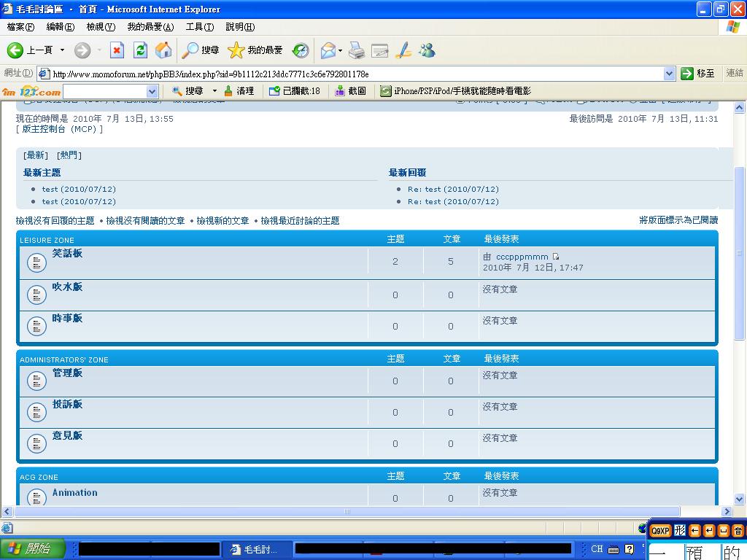Open the iPhone/PSP/iPod movie ad link
The image size is (747, 560).
pyautogui.click(x=455, y=91)
